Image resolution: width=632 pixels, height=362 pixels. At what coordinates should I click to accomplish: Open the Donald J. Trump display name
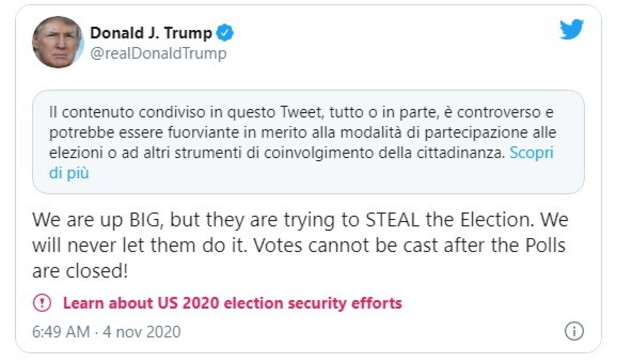point(151,33)
